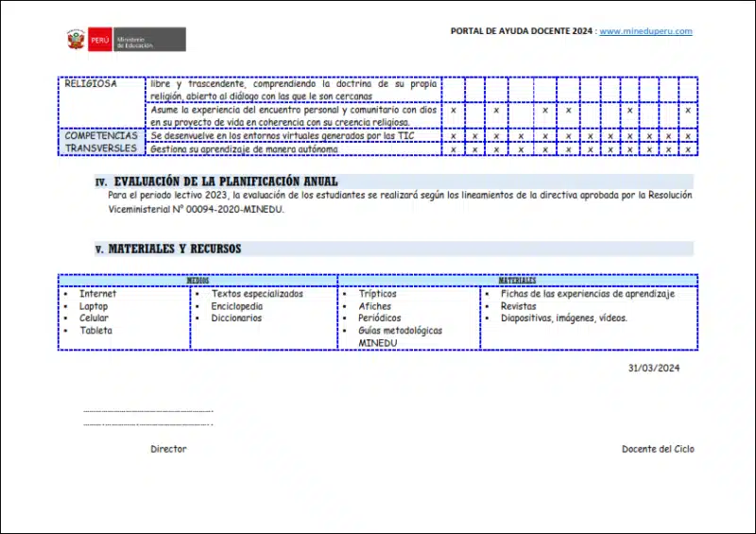Click the Internet bullet item

coord(97,294)
